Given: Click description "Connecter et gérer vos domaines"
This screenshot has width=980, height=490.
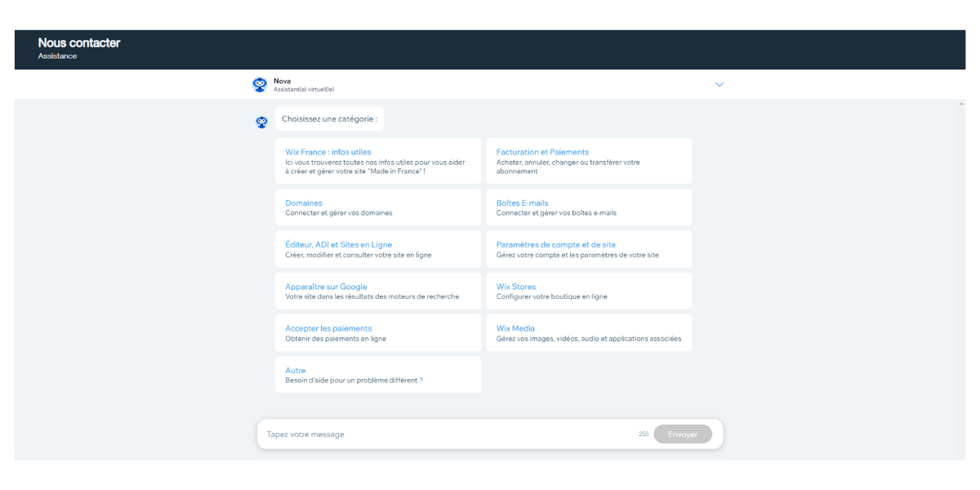Looking at the screenshot, I should coord(339,213).
